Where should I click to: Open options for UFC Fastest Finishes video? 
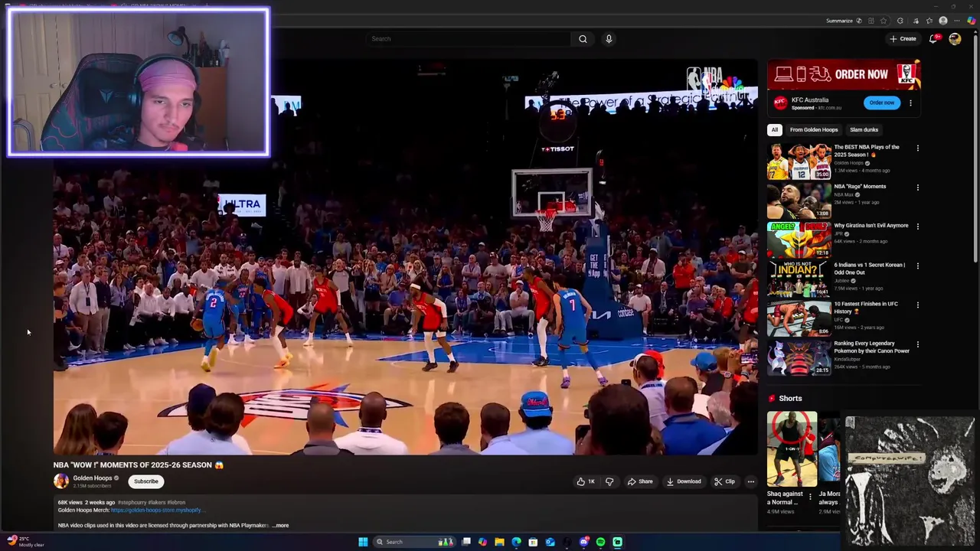(x=917, y=305)
